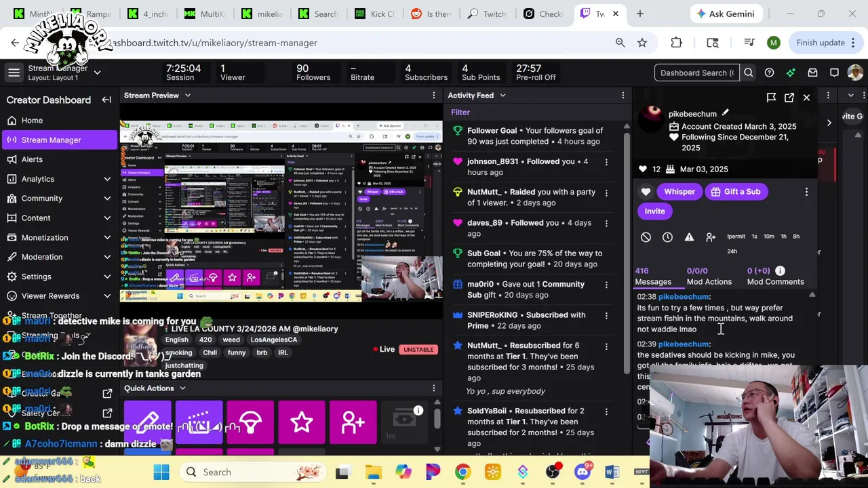Image resolution: width=868 pixels, height=488 pixels.
Task: Open Windows Start menu
Action: [x=161, y=472]
